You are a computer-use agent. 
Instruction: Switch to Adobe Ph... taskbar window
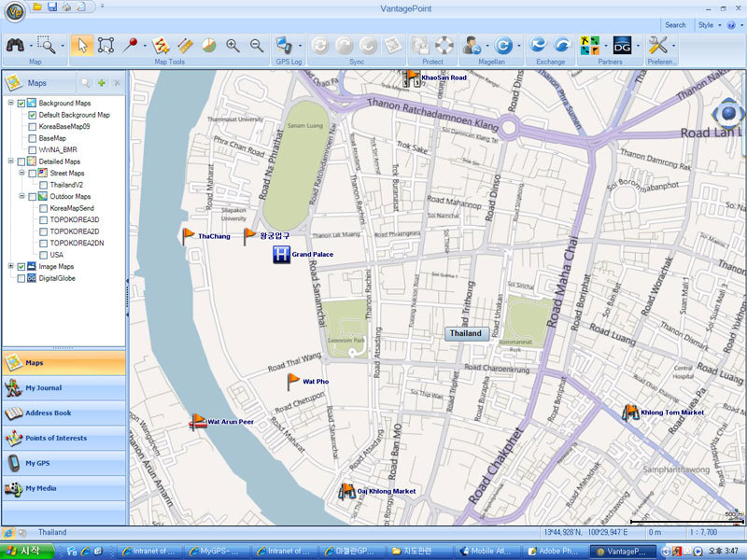(554, 551)
